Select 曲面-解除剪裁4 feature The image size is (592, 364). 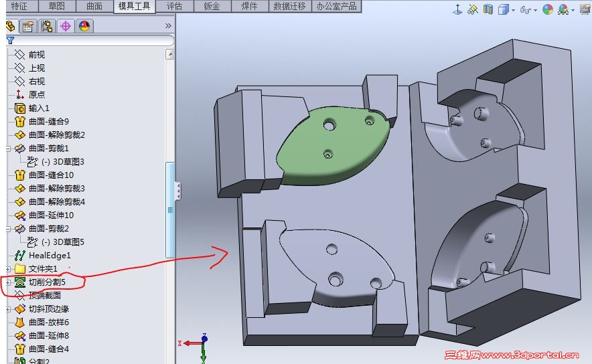click(x=57, y=202)
